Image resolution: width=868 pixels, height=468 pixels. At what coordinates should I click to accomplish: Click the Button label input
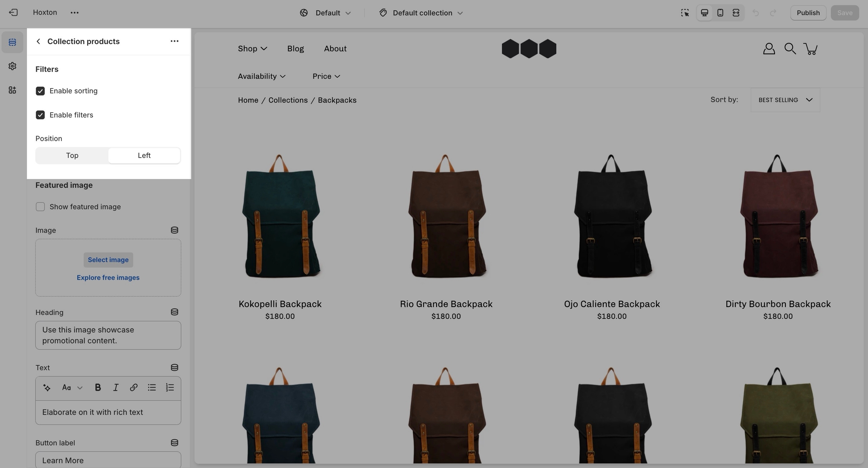(x=108, y=460)
